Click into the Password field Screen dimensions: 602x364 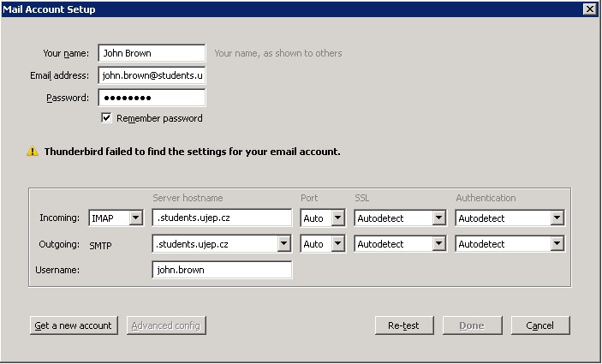click(152, 98)
